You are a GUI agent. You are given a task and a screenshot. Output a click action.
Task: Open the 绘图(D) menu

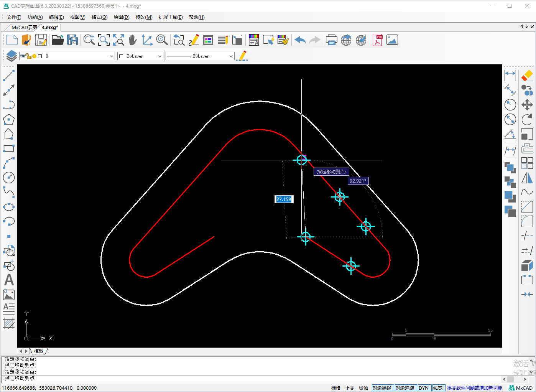coord(122,17)
